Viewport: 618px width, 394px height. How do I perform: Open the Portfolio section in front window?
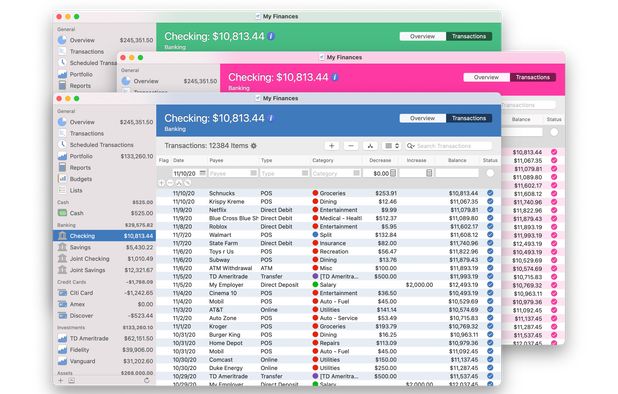tap(105, 156)
